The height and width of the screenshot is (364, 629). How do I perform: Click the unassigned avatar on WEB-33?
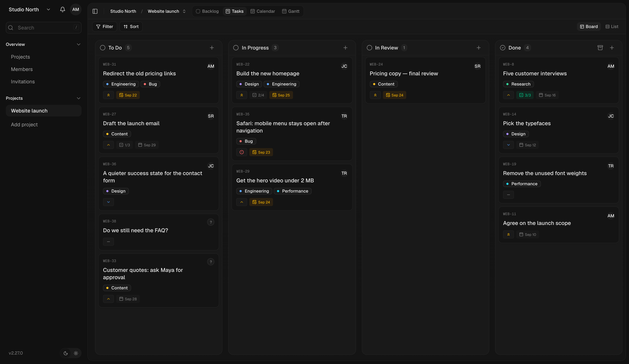(x=211, y=262)
